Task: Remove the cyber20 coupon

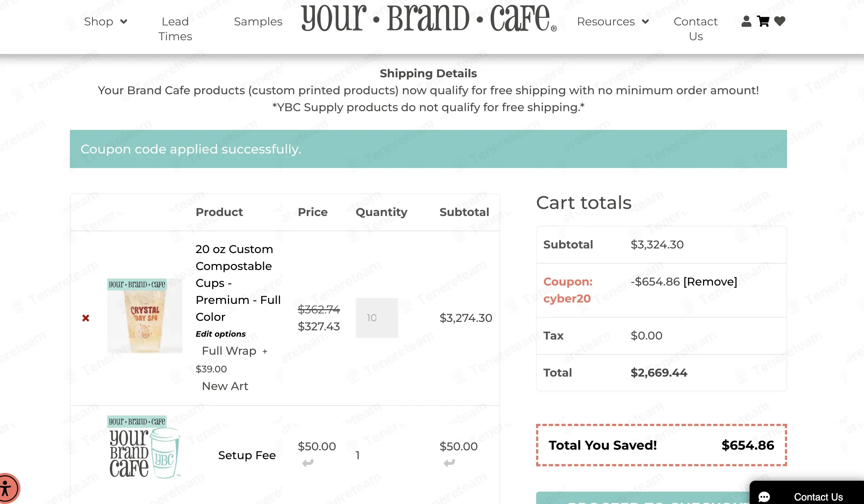Action: pos(710,282)
